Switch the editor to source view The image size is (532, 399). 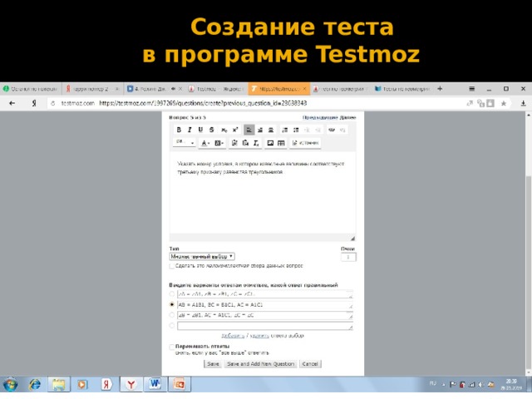point(305,143)
